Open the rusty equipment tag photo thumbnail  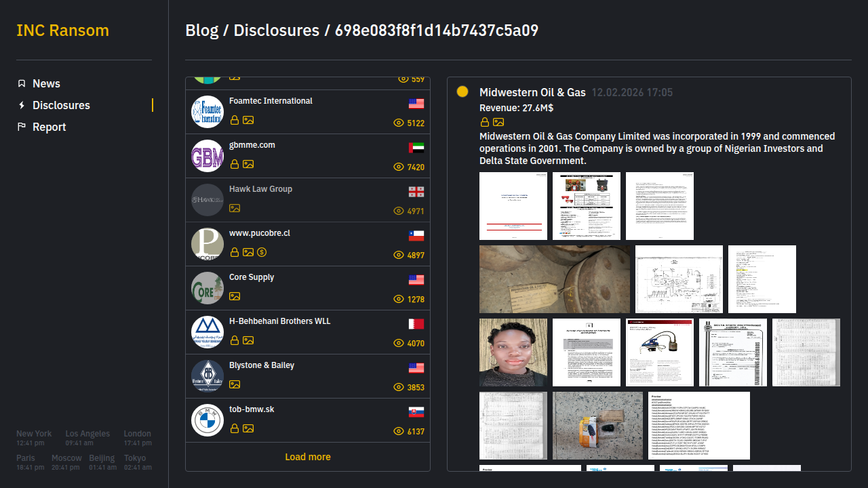[x=555, y=279]
